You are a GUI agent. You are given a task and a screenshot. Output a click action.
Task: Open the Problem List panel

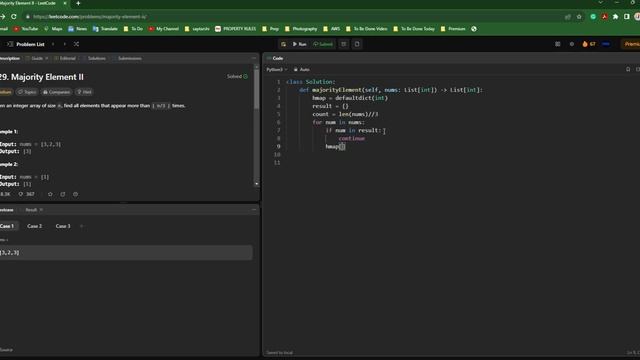coord(26,44)
